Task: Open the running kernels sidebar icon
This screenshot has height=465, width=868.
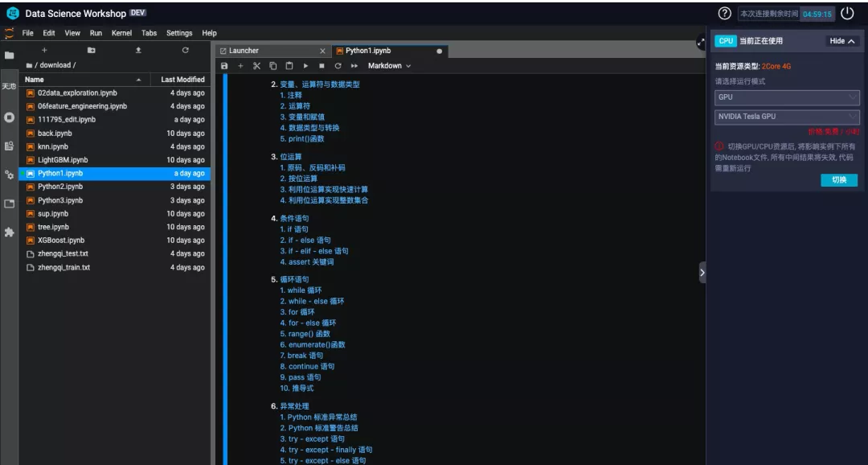Action: coord(10,117)
